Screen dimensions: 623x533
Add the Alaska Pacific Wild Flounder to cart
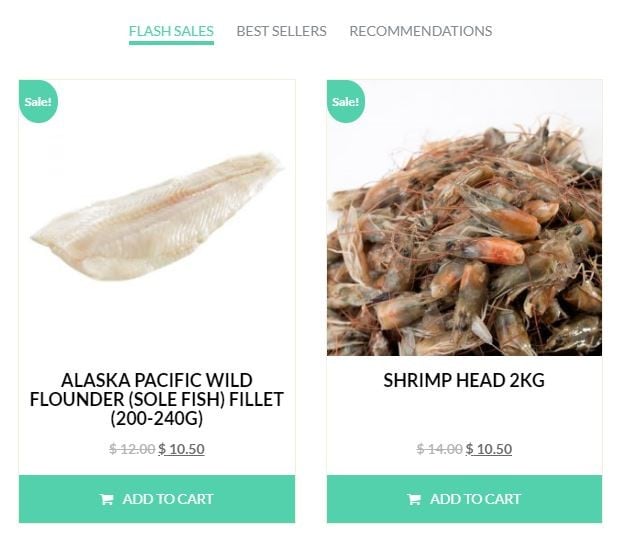coord(157,499)
